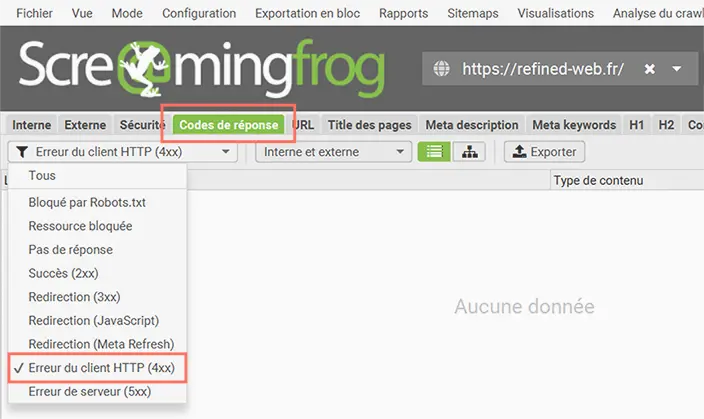Open the Analyse du crawl menu
This screenshot has width=704, height=419.
point(658,13)
